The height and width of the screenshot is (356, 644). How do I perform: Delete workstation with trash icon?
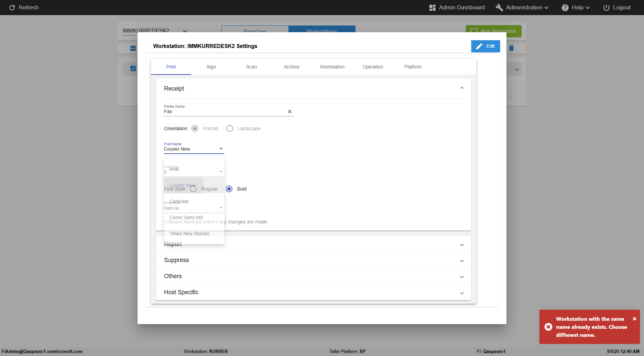(x=512, y=48)
